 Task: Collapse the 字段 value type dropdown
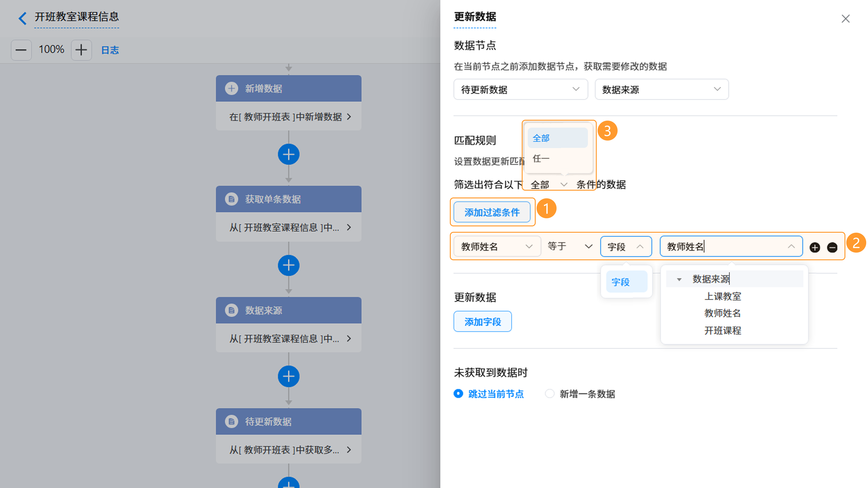point(626,246)
